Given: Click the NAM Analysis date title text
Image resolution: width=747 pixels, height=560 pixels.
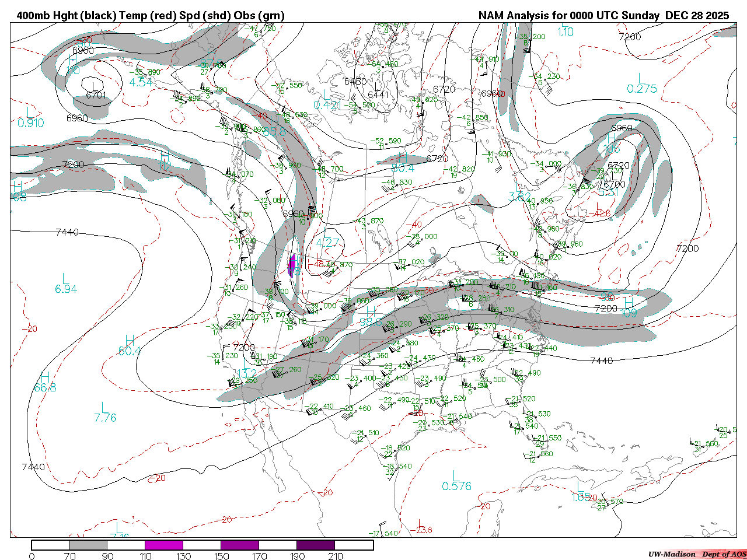Looking at the screenshot, I should [x=603, y=16].
